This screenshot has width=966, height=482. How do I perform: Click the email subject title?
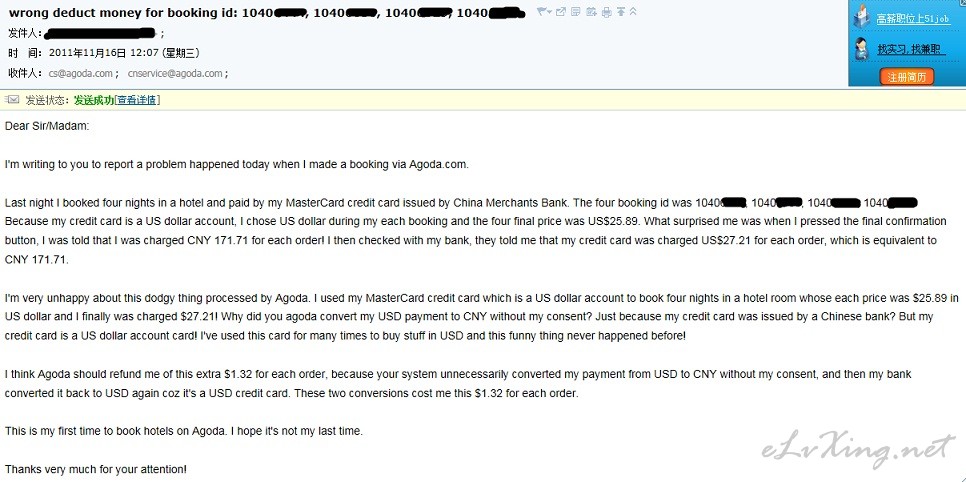coord(266,12)
